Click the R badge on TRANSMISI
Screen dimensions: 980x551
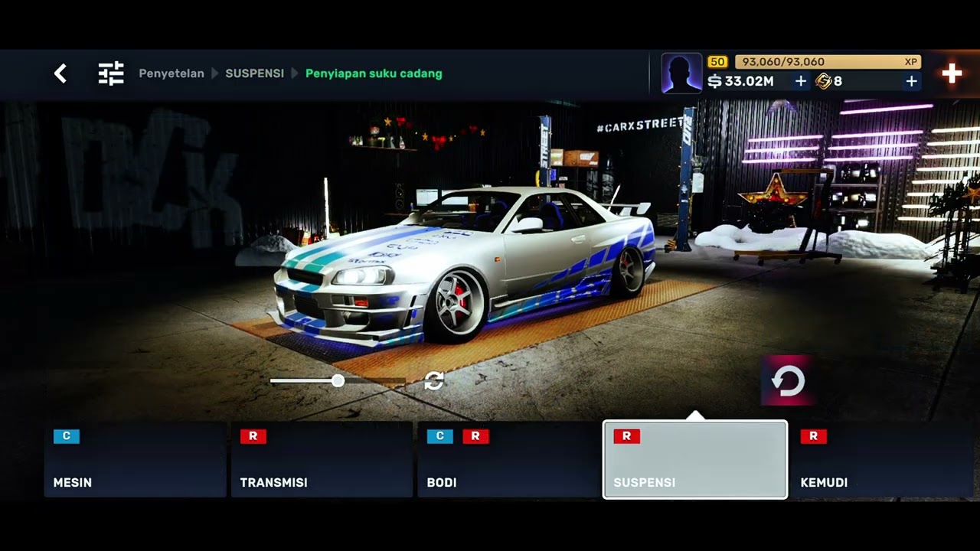tap(253, 436)
